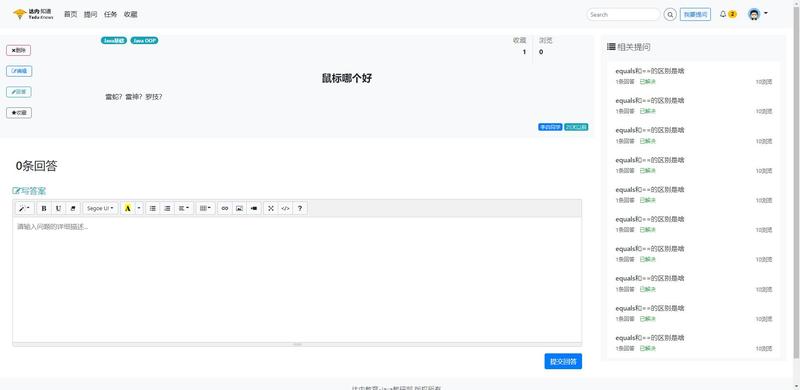This screenshot has width=800, height=390.
Task: Click the teal date badge under the question
Action: click(x=576, y=127)
